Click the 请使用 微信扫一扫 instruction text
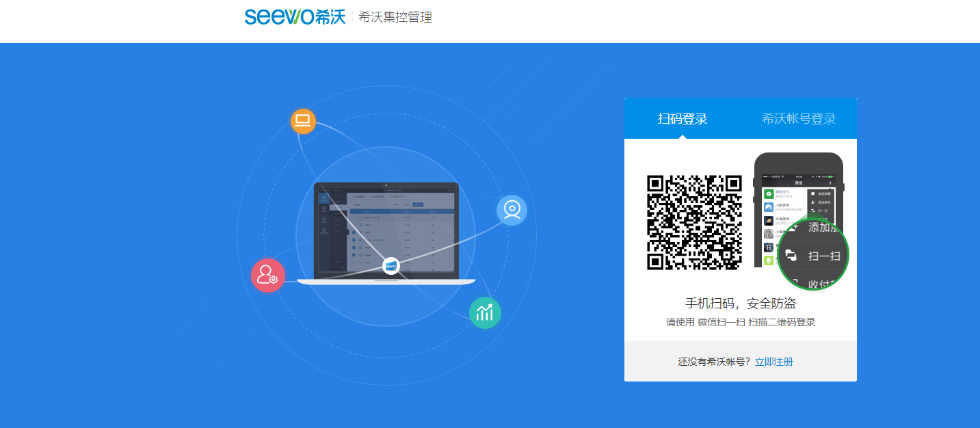The width and height of the screenshot is (980, 428). (740, 322)
